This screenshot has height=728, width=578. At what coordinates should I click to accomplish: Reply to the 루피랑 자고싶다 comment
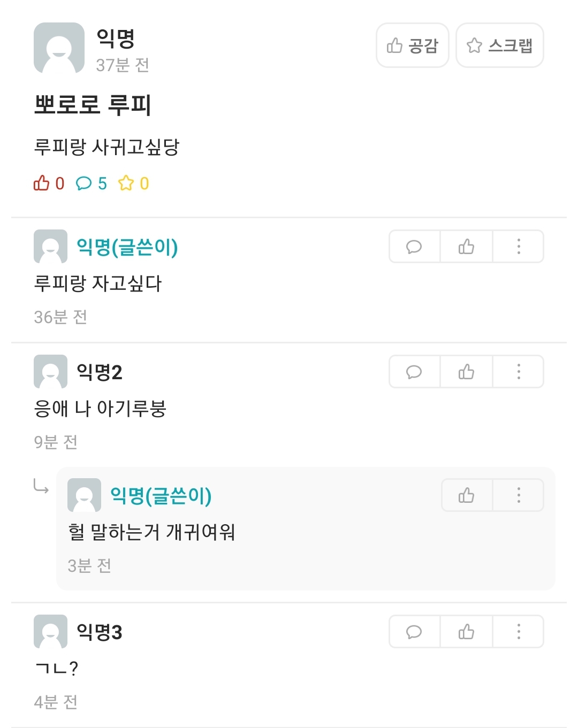click(414, 247)
